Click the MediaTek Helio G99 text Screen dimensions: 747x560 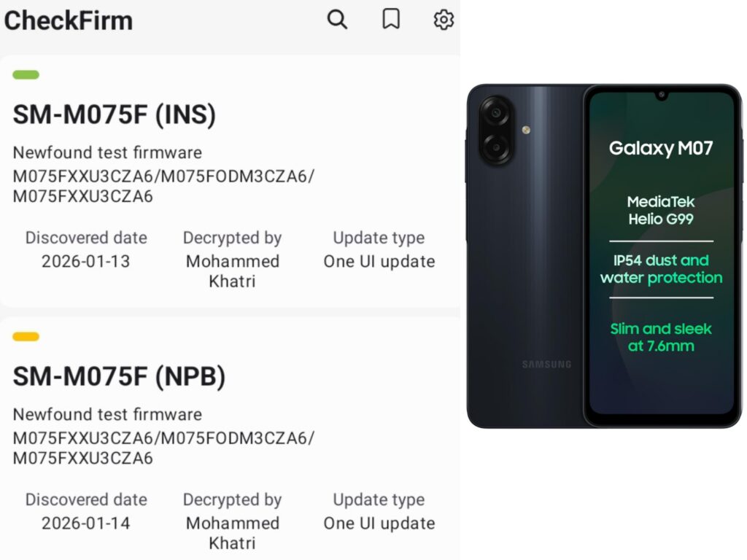(661, 210)
